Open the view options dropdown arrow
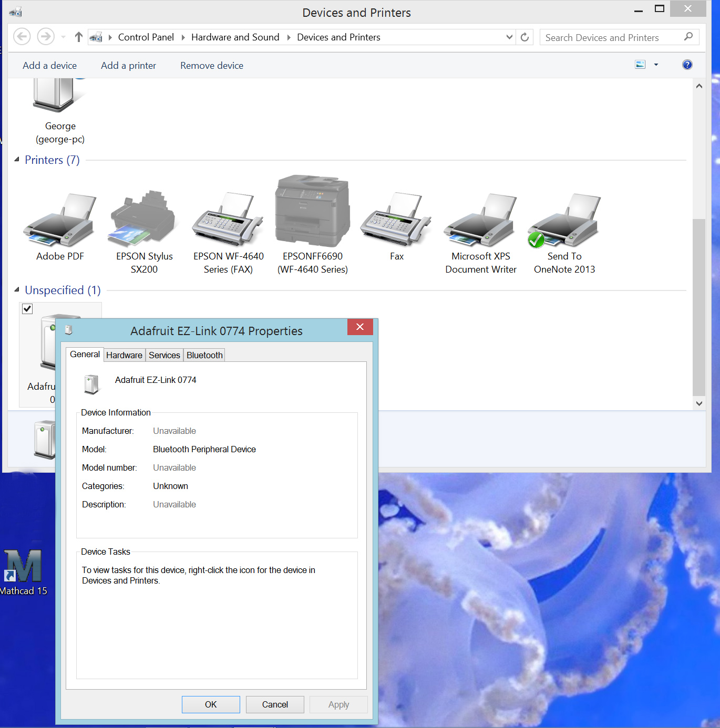Screen dimensions: 720x728 point(656,65)
